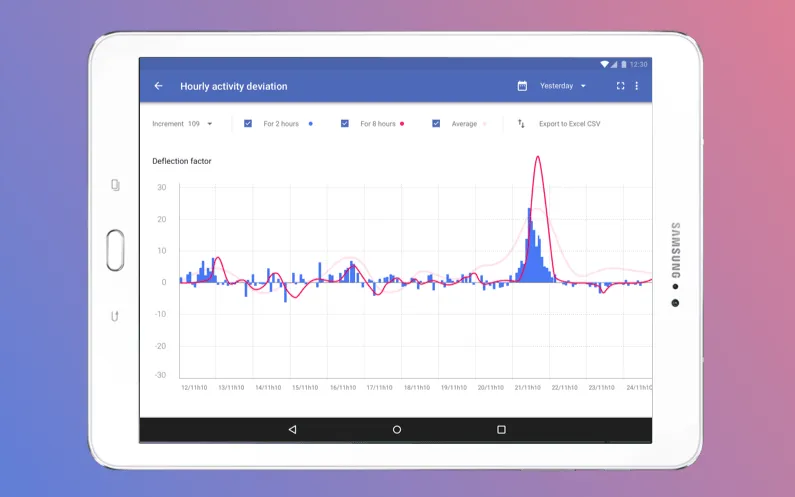Click the 12:30 clock in status bar
This screenshot has width=795, height=497.
(638, 64)
